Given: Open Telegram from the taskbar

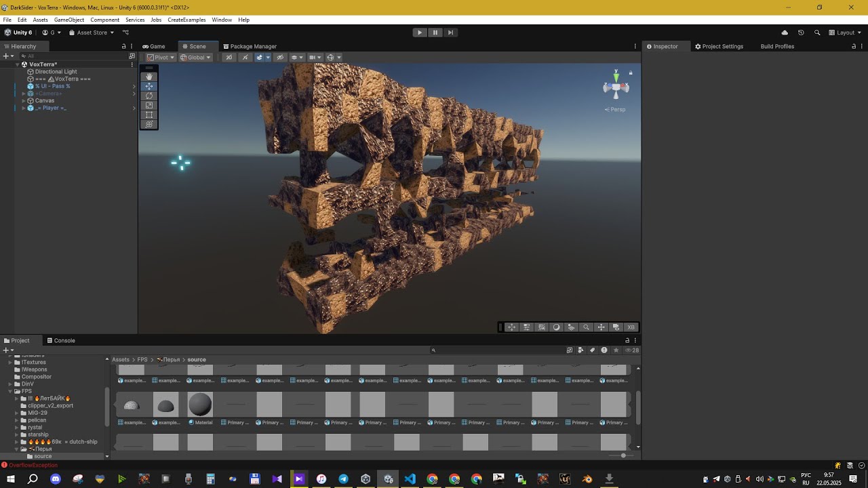Looking at the screenshot, I should coord(344,479).
